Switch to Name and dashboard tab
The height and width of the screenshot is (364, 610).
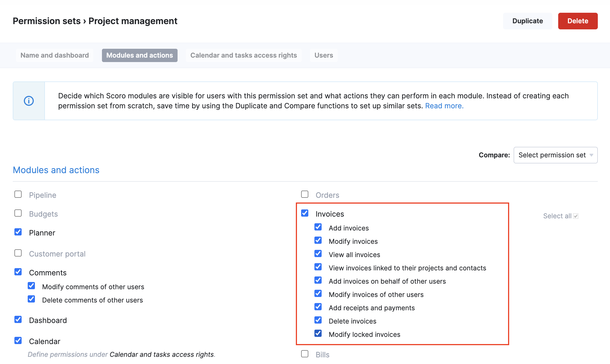55,55
